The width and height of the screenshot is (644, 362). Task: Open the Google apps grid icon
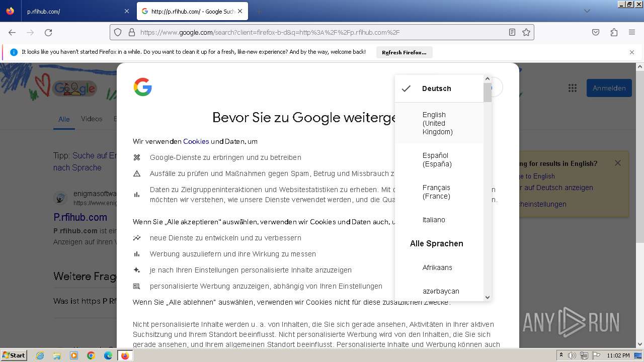point(573,88)
